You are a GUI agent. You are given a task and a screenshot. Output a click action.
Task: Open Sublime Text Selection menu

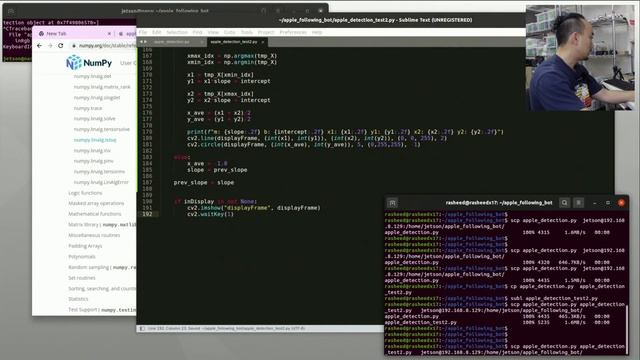pyautogui.click(x=177, y=32)
